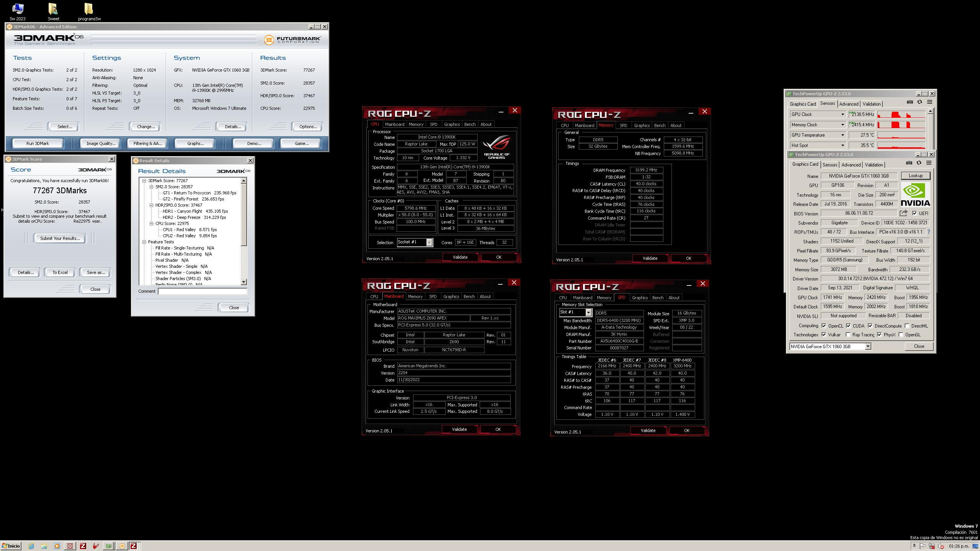Open the Memory Clock sensor dropdown
Viewport: 980px width, 551px height.
point(842,125)
